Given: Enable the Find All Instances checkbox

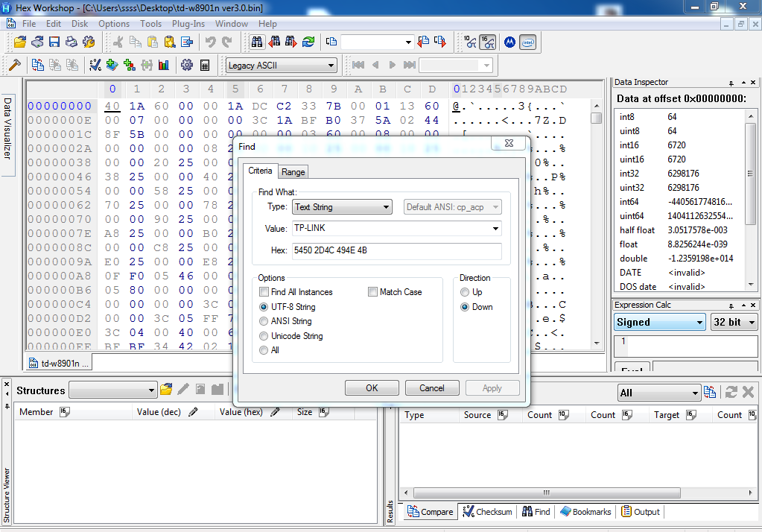Looking at the screenshot, I should click(x=264, y=292).
